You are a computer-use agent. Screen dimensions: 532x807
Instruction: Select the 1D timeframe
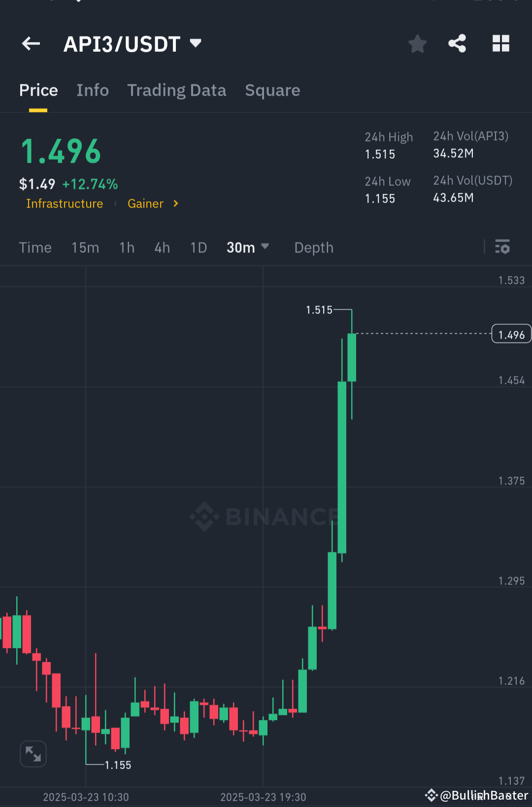coord(198,247)
